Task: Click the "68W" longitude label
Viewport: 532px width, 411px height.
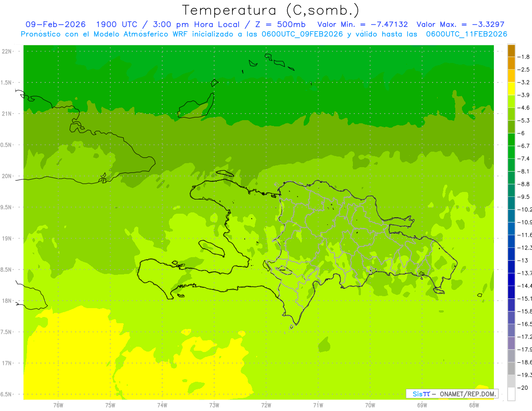Action: point(474,405)
